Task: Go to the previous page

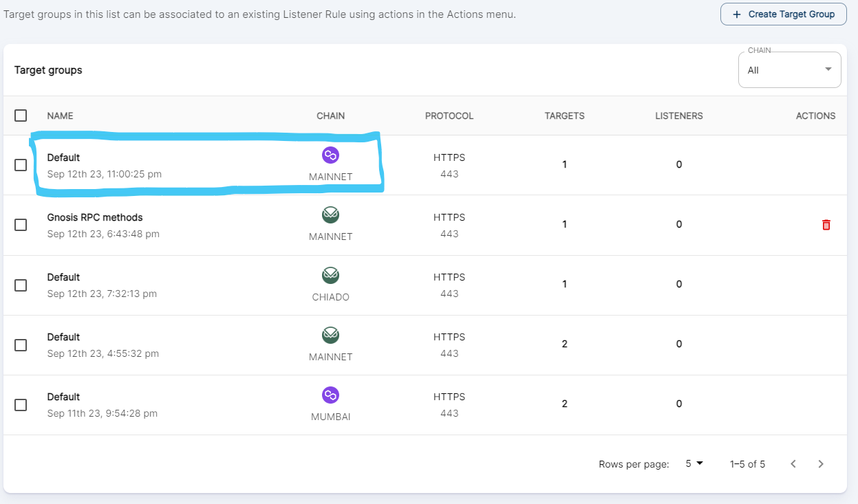Action: (x=793, y=464)
